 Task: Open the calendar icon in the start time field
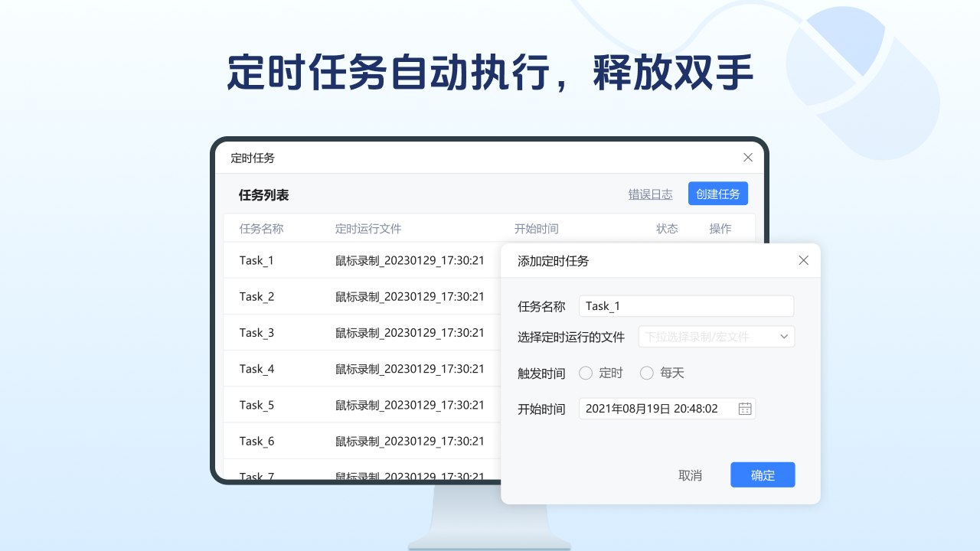[x=743, y=409]
